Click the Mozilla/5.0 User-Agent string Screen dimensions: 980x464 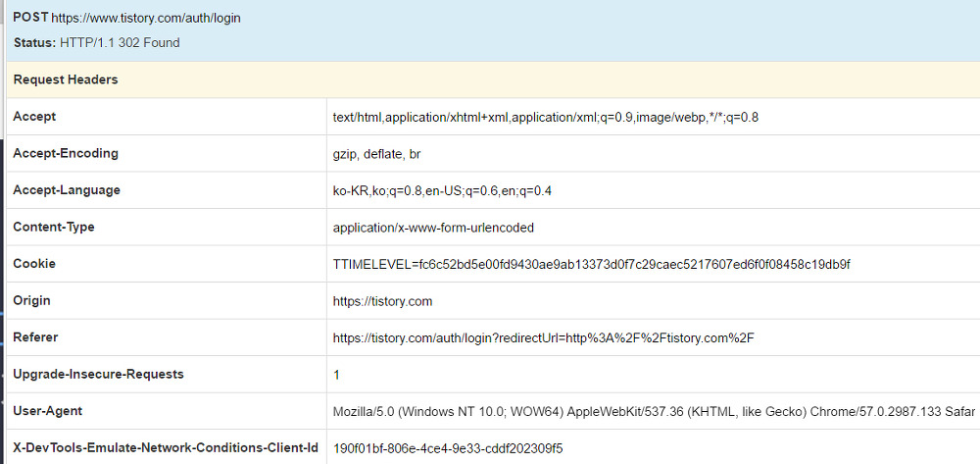tap(654, 412)
